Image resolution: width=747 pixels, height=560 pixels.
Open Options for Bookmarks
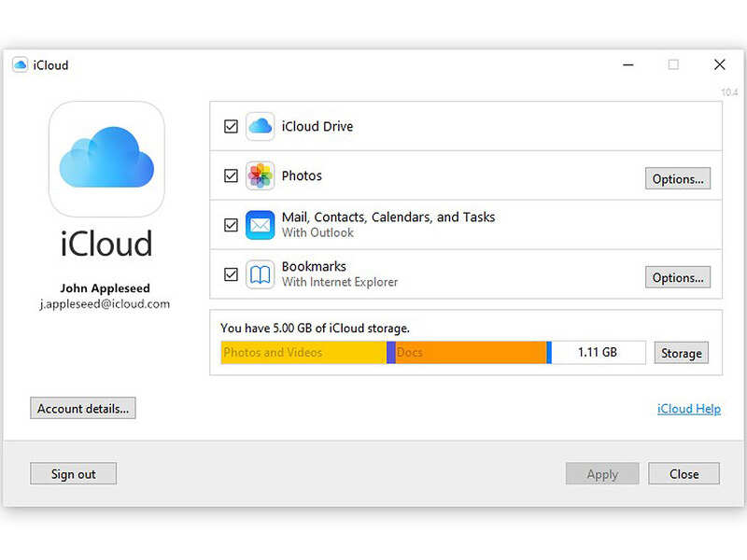[678, 277]
